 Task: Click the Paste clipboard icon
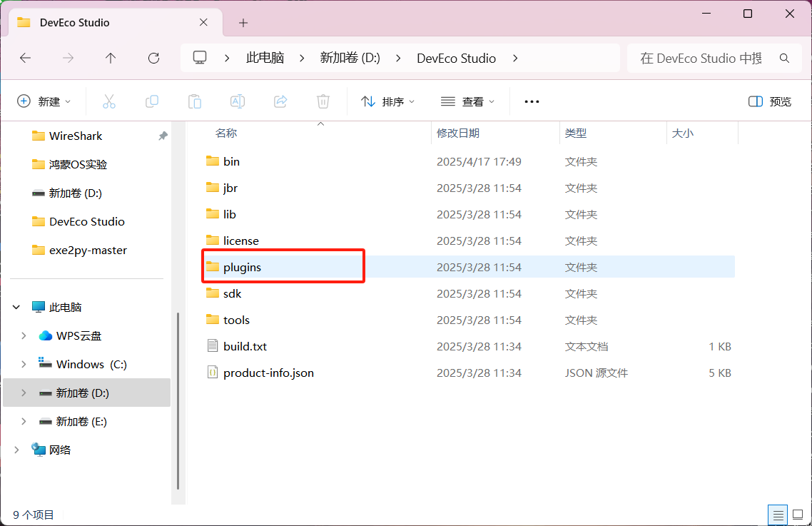coord(195,101)
